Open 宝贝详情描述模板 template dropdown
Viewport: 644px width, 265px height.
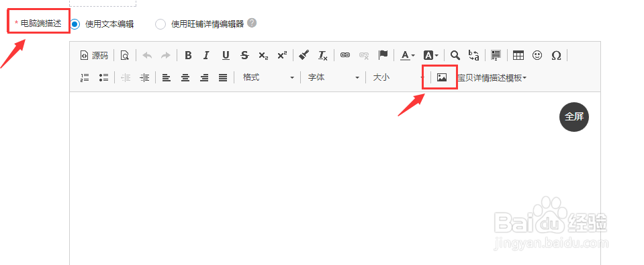click(x=492, y=77)
